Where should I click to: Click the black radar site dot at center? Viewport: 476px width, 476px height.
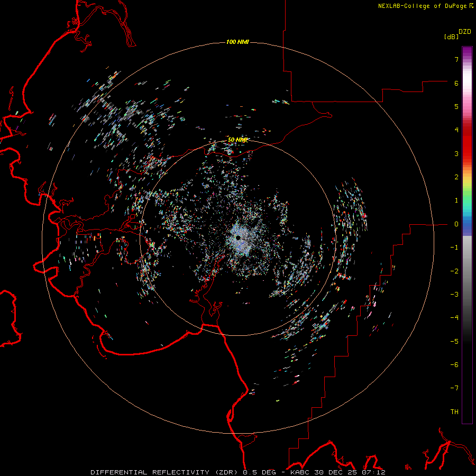[238, 237]
